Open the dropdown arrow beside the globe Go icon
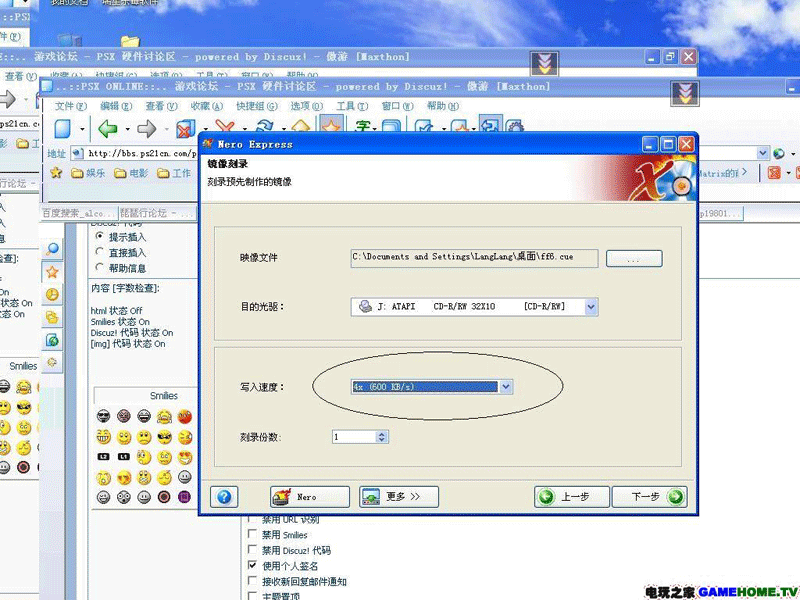800x600 pixels. pos(793,154)
